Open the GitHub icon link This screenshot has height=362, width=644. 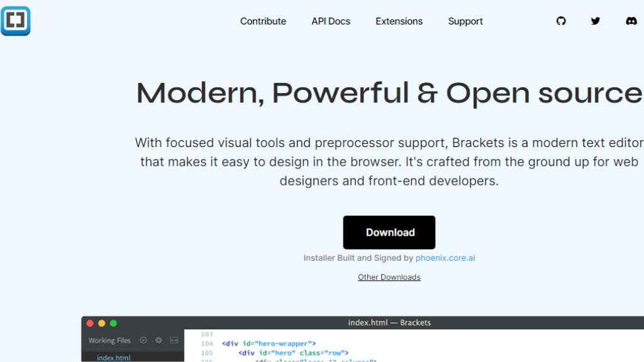(x=561, y=21)
